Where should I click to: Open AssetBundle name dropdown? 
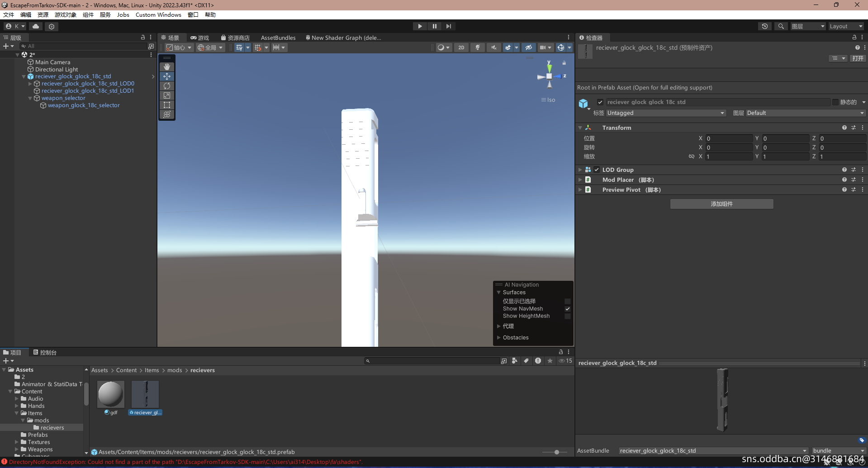(x=713, y=451)
